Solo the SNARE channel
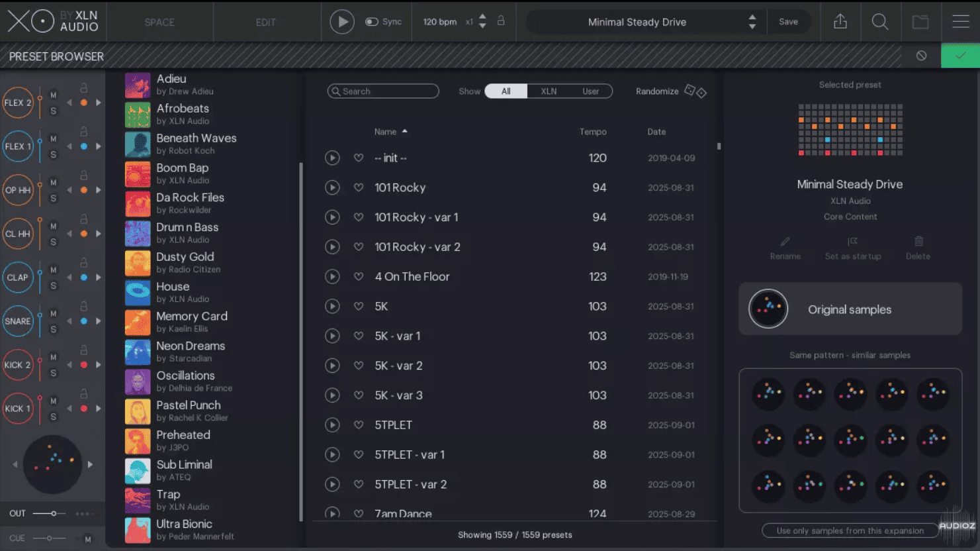 54,330
